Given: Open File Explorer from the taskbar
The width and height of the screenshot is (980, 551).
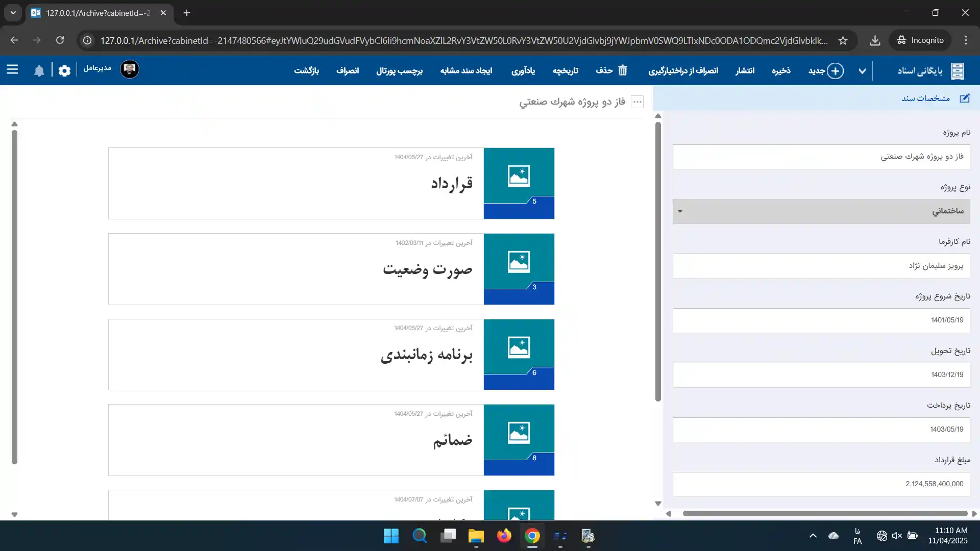Looking at the screenshot, I should pos(476,536).
